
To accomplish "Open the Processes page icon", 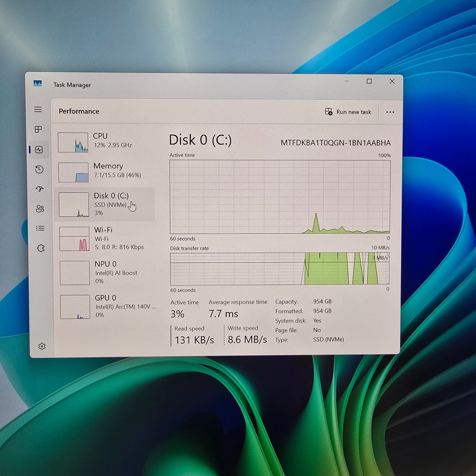I will [38, 129].
